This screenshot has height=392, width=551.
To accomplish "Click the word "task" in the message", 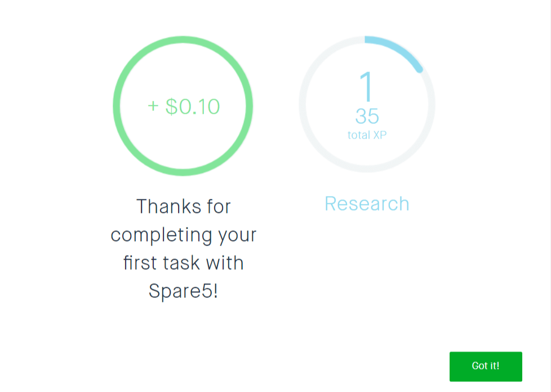I will [x=187, y=263].
